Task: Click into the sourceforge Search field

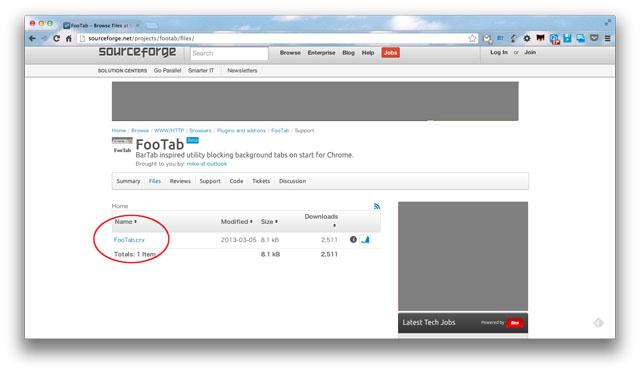Action: [x=229, y=53]
